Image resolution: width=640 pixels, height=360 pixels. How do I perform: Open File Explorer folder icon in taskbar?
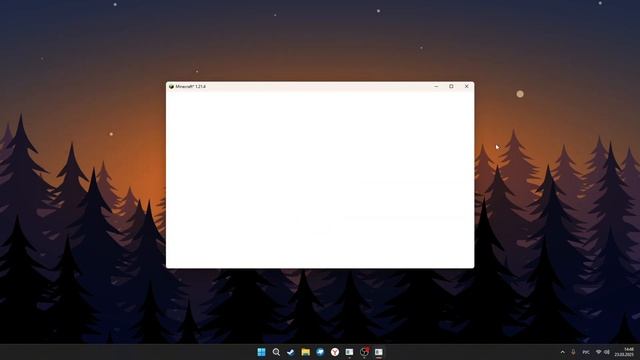[x=305, y=352]
